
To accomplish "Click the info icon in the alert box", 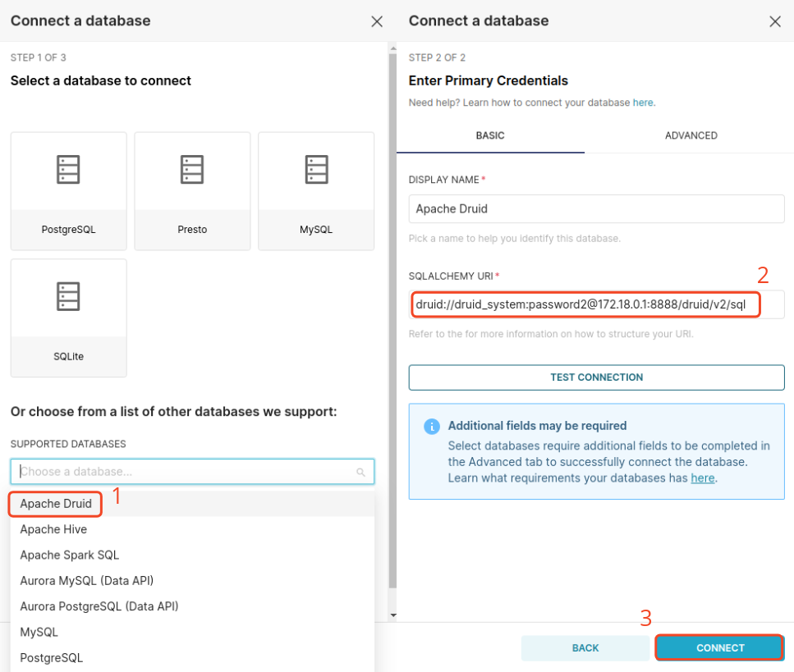I will 431,427.
